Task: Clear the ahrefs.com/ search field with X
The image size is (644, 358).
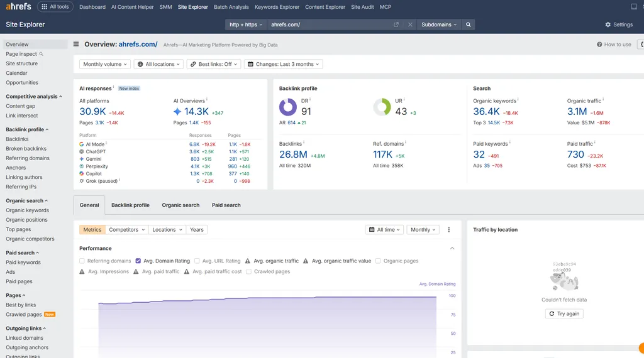Action: pyautogui.click(x=410, y=24)
